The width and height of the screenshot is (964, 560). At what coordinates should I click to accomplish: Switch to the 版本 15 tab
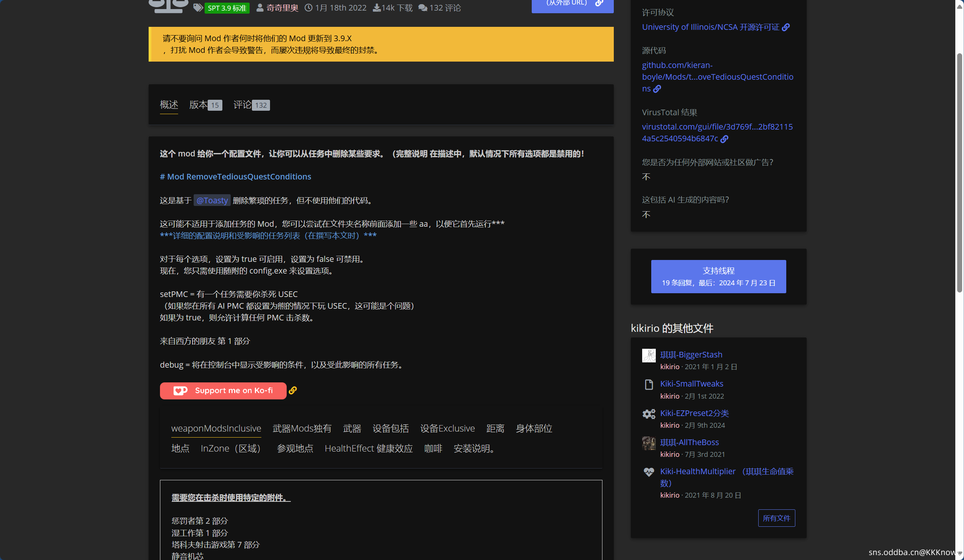(x=205, y=105)
